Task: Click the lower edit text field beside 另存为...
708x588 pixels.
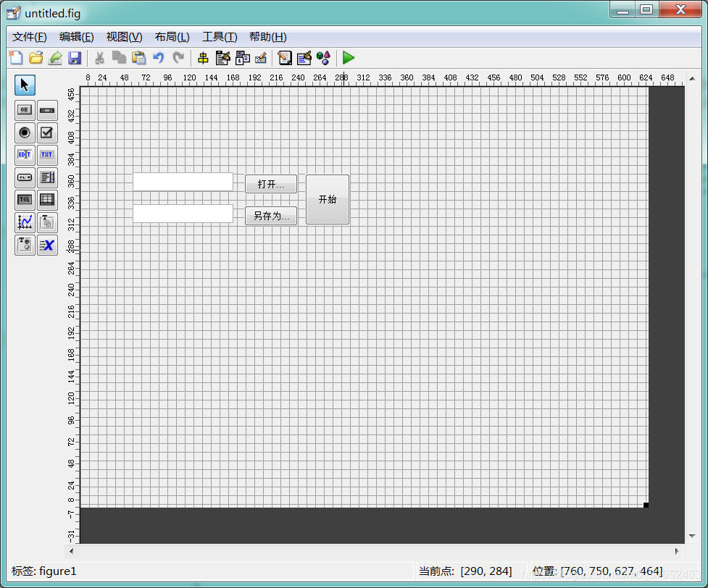Action: pos(183,214)
